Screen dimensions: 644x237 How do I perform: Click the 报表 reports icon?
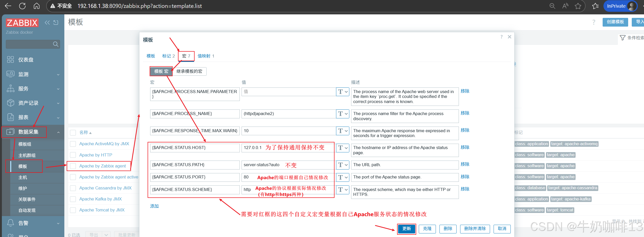click(10, 117)
